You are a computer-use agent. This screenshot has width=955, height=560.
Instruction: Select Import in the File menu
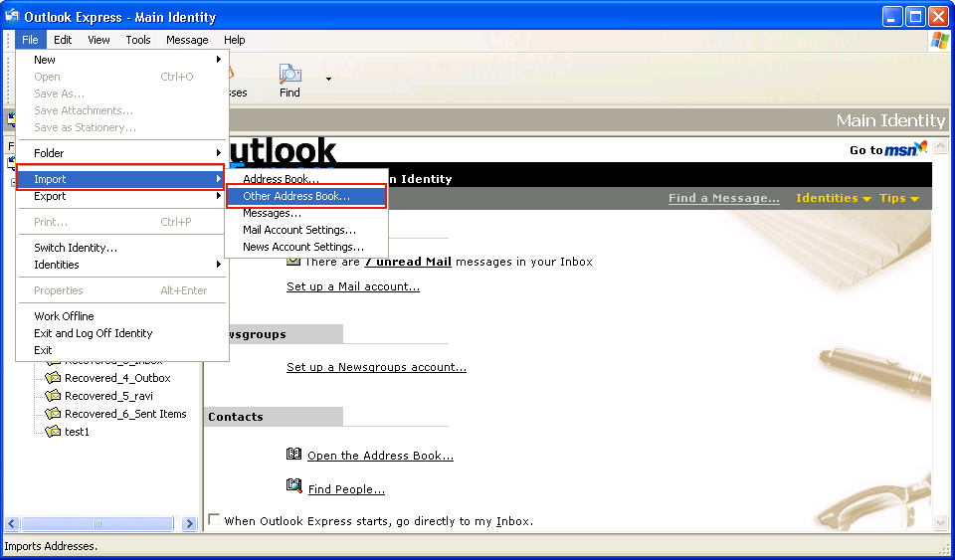point(120,179)
